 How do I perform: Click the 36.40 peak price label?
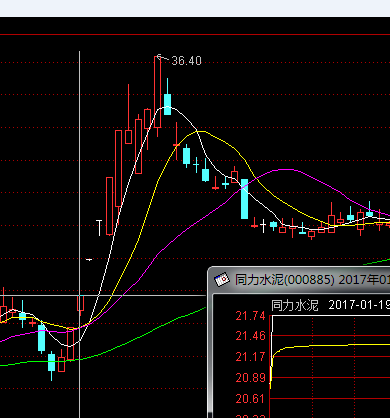(186, 61)
